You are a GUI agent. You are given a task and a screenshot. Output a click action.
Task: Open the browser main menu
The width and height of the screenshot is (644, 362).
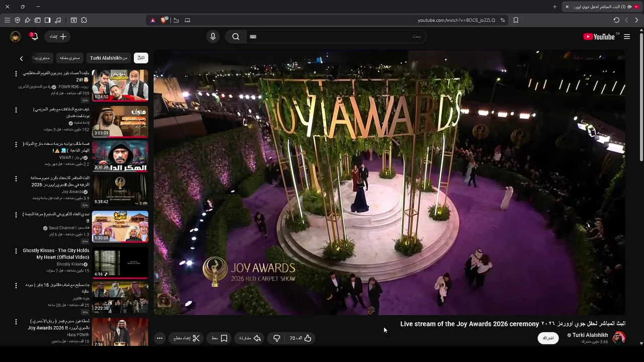click(7, 20)
